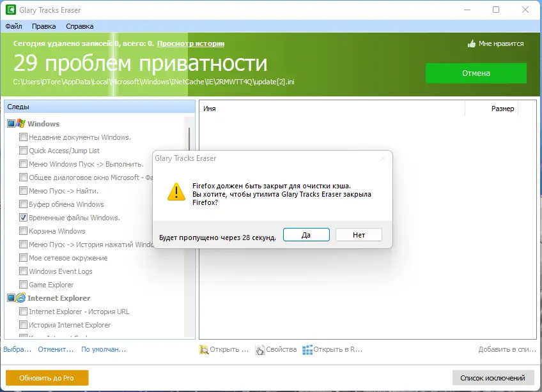This screenshot has height=392, width=542.
Task: Enable Корзина Windows checkbox
Action: [x=23, y=230]
